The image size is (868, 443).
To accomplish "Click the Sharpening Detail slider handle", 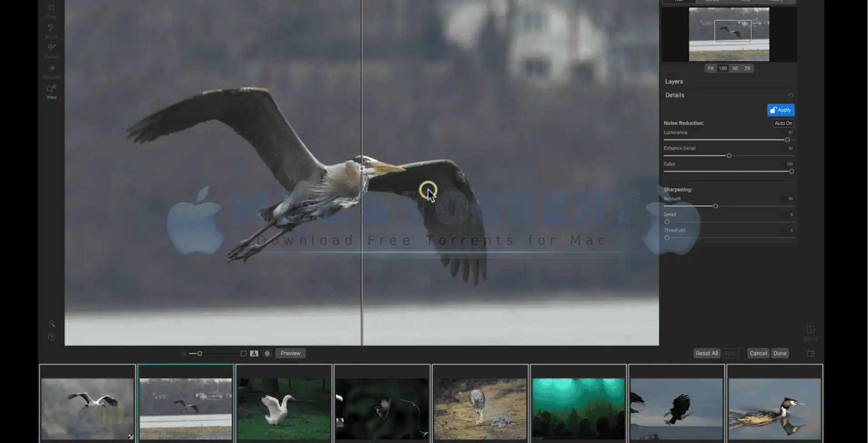I will pos(667,222).
